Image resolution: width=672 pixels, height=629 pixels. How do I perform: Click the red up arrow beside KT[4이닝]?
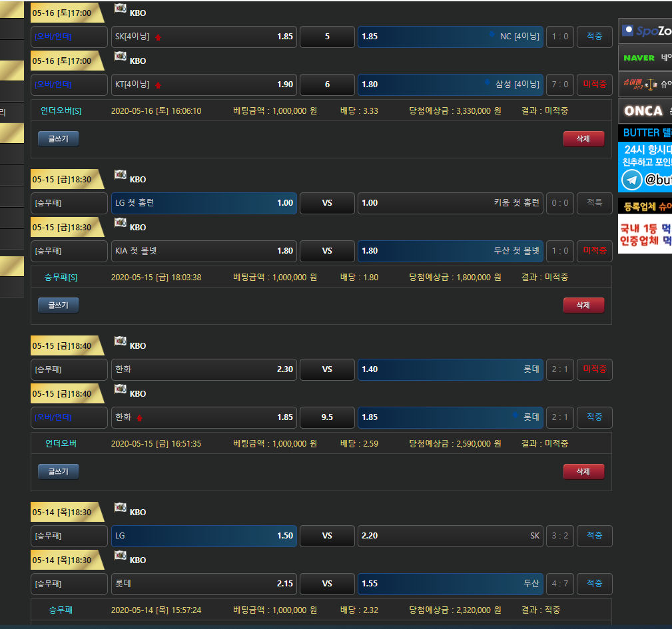pos(158,85)
